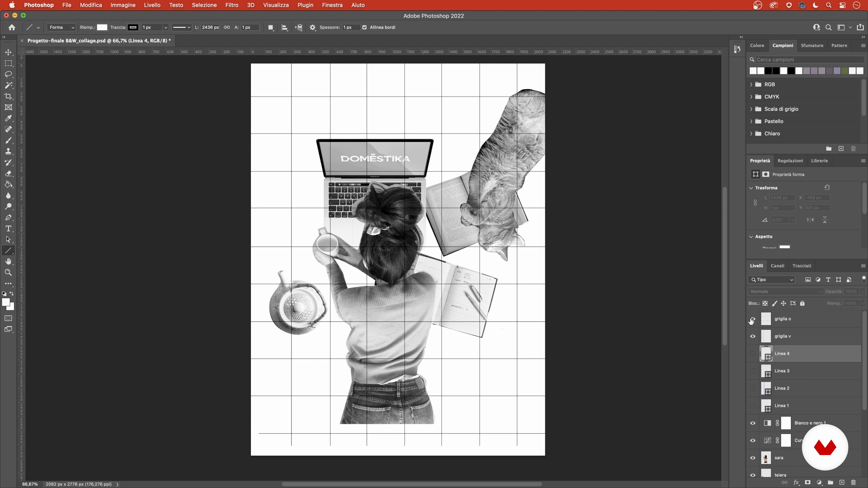
Task: Select the Move tool
Action: point(8,53)
